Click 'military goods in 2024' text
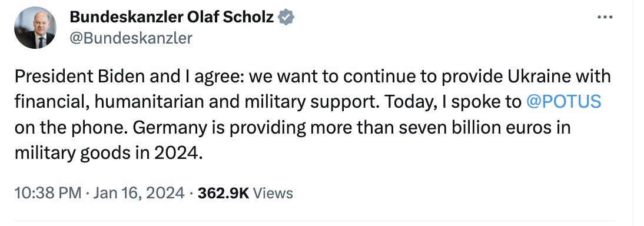The height and width of the screenshot is (226, 644). [109, 153]
